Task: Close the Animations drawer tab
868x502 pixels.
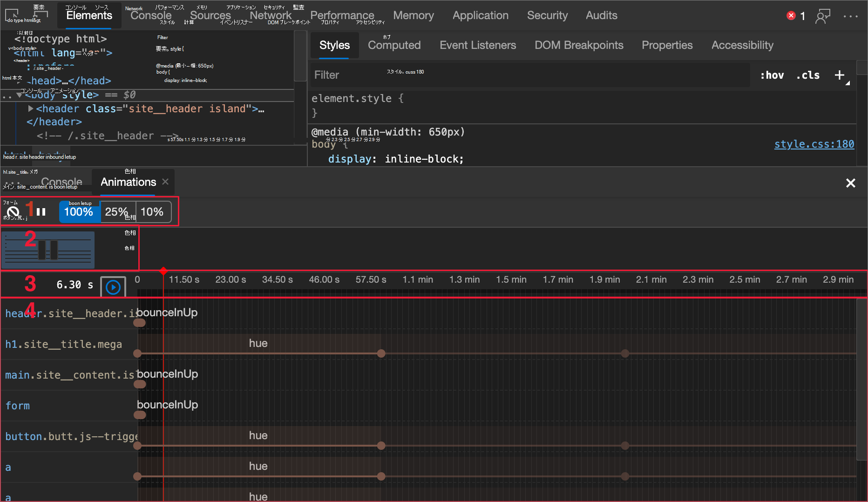Action: pos(165,182)
